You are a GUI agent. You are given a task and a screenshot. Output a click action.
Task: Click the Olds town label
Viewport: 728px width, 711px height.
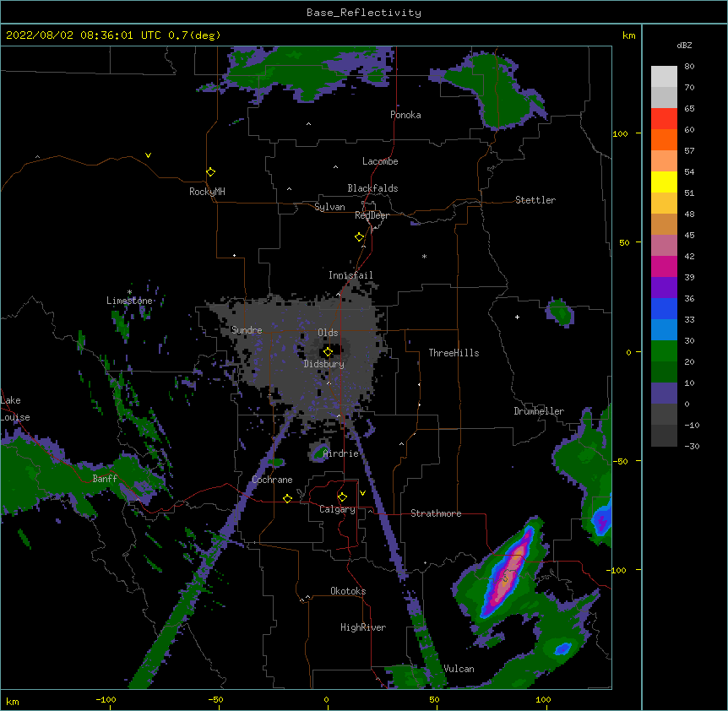328,333
